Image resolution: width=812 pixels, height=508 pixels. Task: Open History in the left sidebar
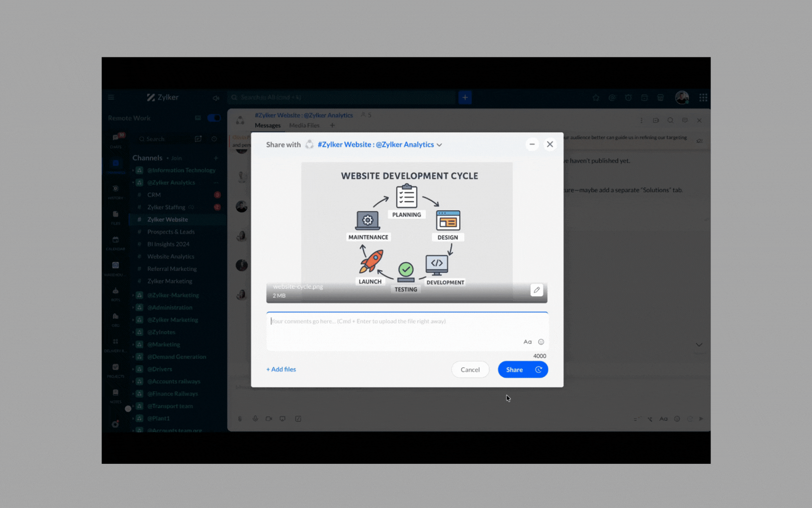point(116,191)
